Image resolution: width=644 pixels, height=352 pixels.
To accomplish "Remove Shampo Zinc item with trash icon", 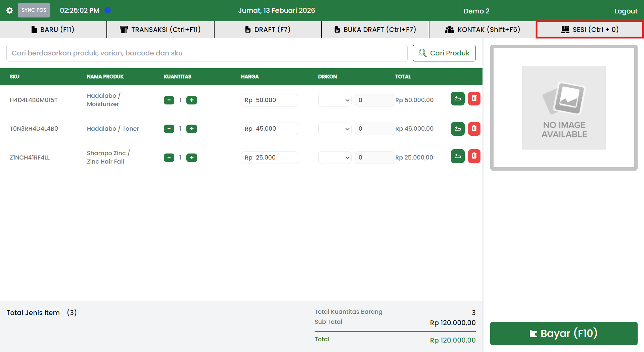I will click(x=474, y=156).
